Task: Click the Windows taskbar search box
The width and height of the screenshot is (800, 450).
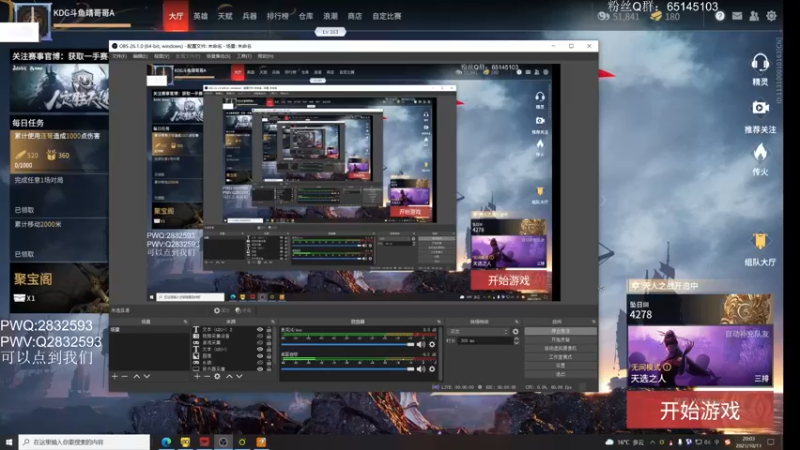Action: (x=84, y=442)
